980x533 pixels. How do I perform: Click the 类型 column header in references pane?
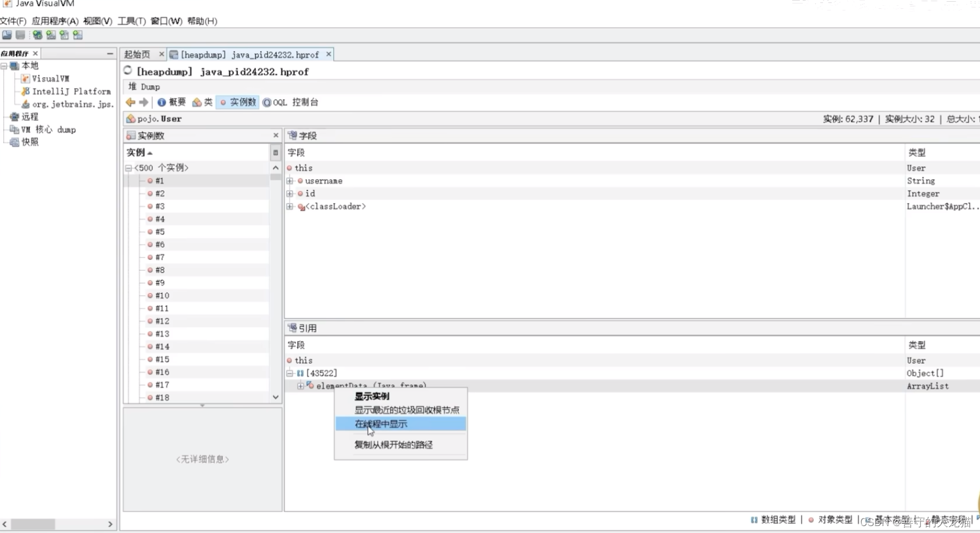point(942,345)
